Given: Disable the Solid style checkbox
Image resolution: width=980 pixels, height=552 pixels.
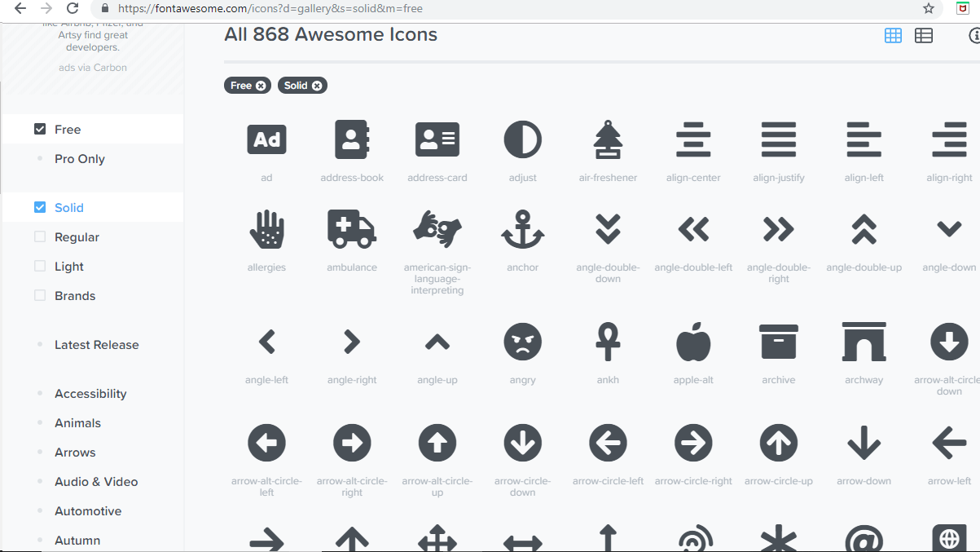Looking at the screenshot, I should coord(40,207).
